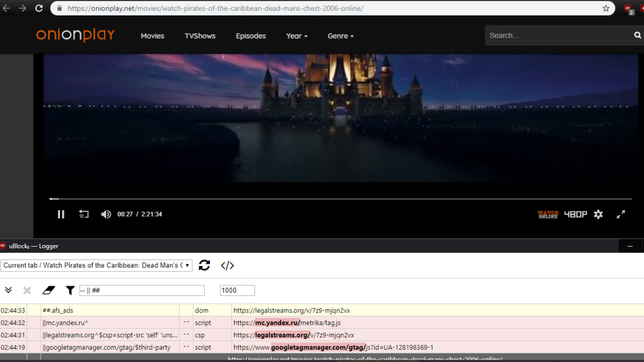Expand the Genre dropdown menu
644x362 pixels.
tap(341, 36)
